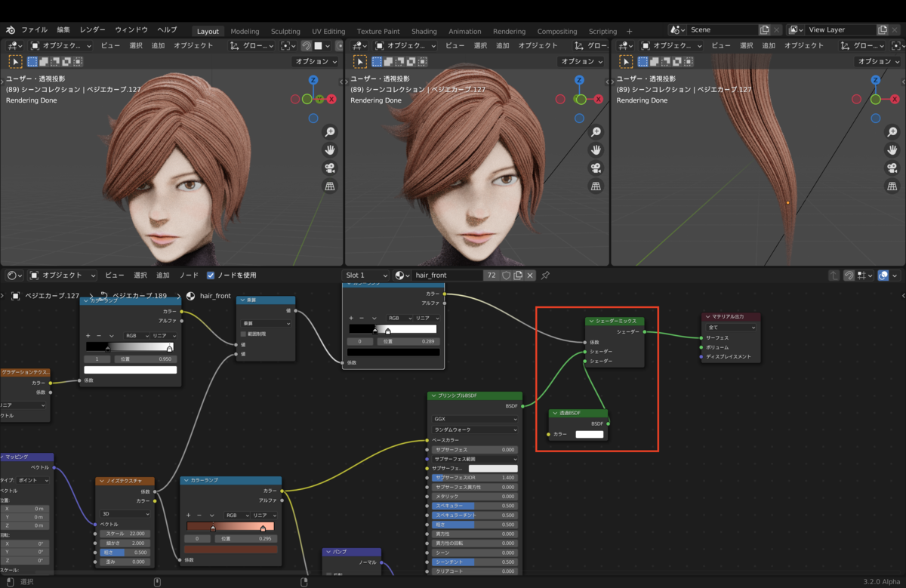Open オプション dropdown in middle viewport
The height and width of the screenshot is (588, 906).
coord(582,62)
